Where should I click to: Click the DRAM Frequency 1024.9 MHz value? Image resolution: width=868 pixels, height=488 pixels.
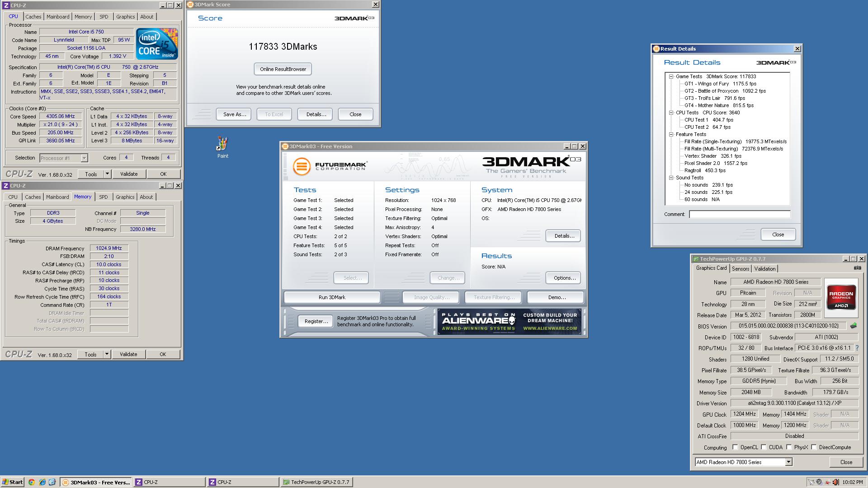pos(109,248)
